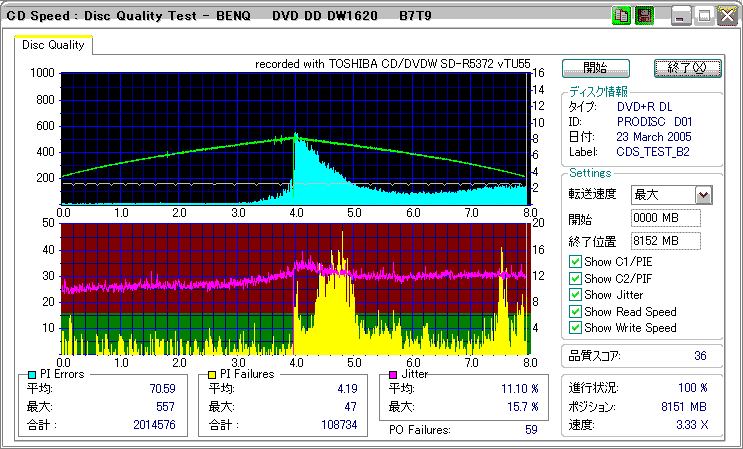Screen dimensions: 743x449
Task: Close window using title bar X
Action: pyautogui.click(x=727, y=15)
